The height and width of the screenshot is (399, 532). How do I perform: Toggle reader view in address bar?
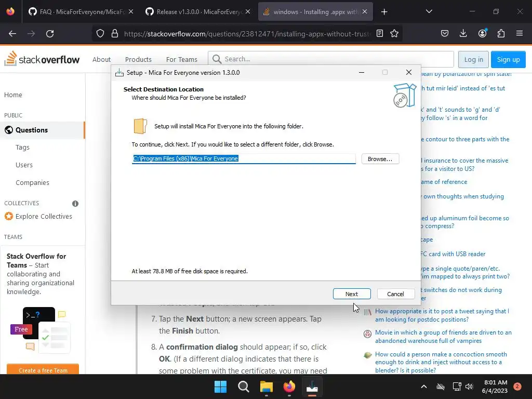tap(380, 33)
